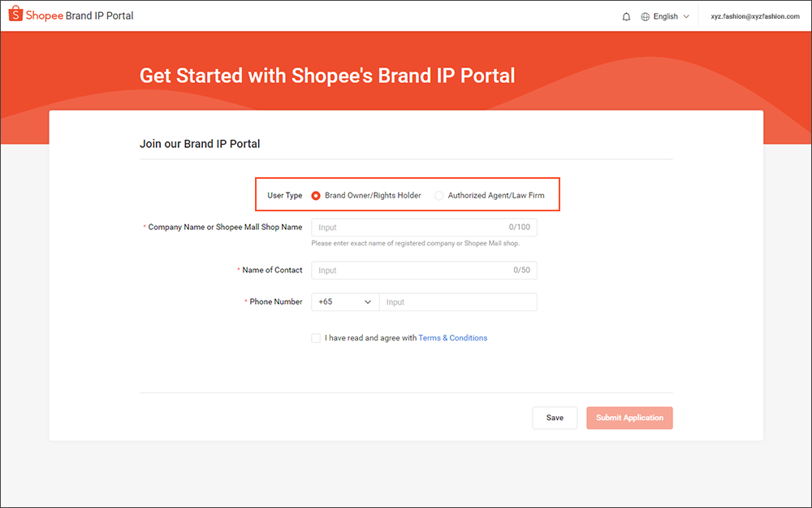Click the Authorized Agent/Law Firm label text
812x508 pixels.
coord(496,196)
